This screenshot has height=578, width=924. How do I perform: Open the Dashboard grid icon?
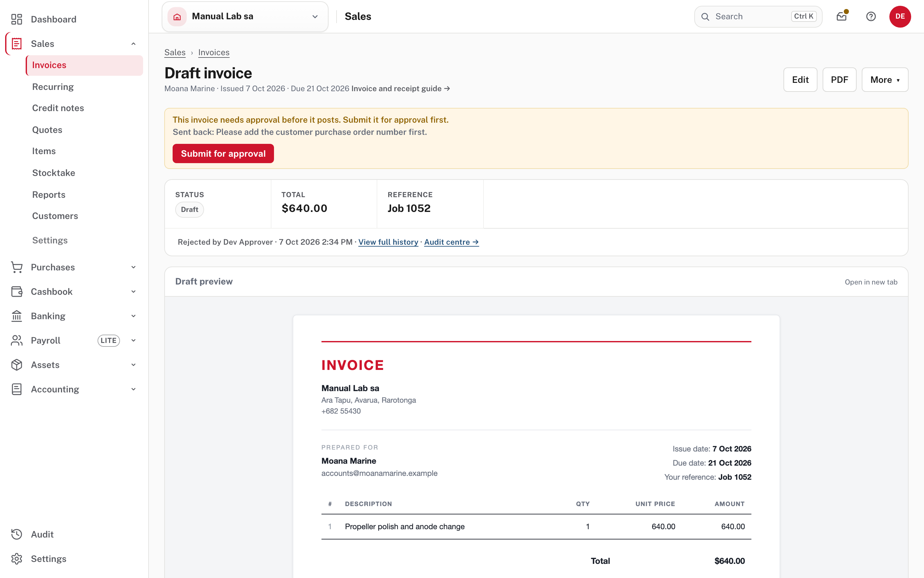click(16, 19)
